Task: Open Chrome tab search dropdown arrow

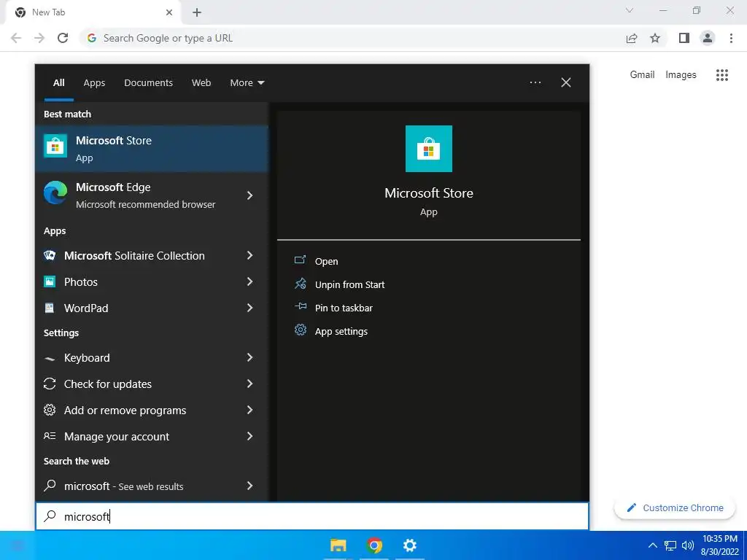Action: tap(630, 10)
